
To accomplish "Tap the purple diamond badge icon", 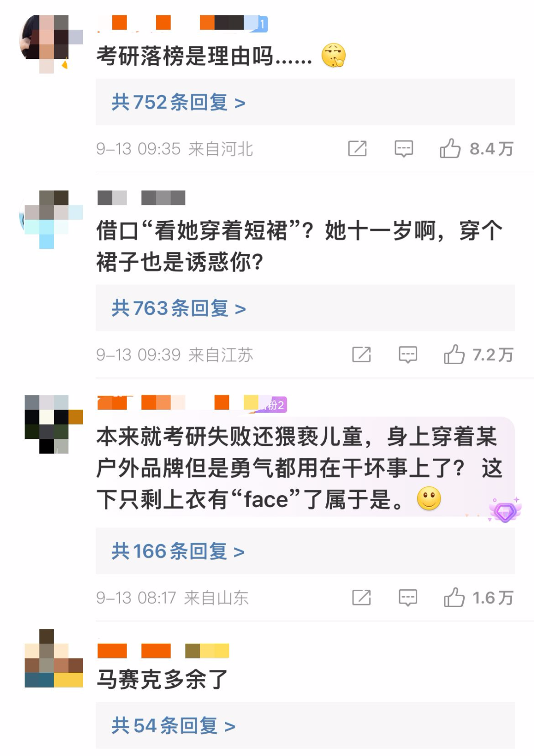I will (505, 511).
